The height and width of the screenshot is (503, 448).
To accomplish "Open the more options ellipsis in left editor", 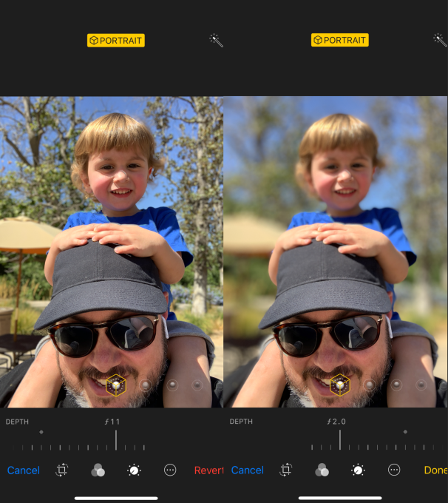I will click(170, 470).
